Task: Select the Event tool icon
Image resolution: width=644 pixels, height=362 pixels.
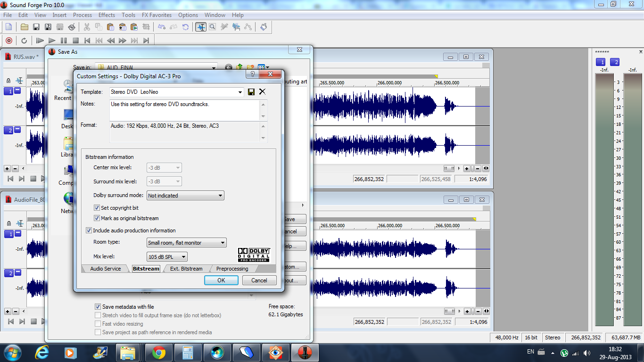Action: (236, 27)
